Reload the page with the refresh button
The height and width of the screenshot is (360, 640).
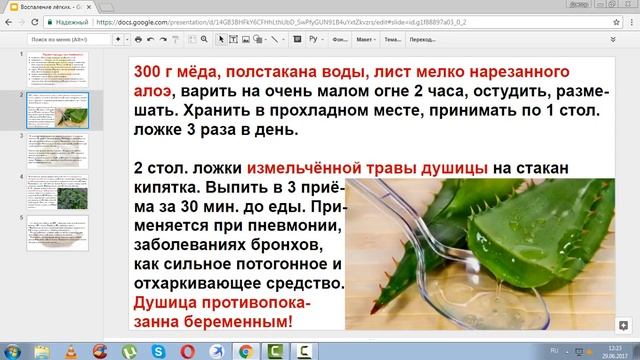pyautogui.click(x=35, y=22)
